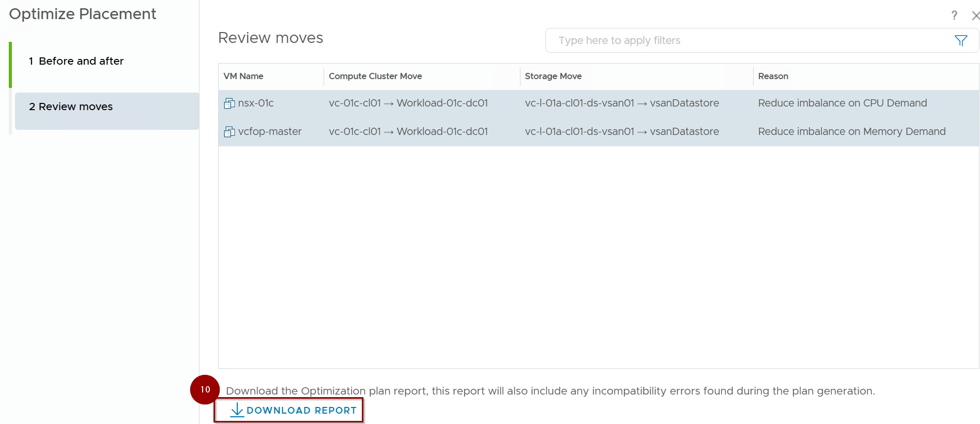The width and height of the screenshot is (980, 424).
Task: Click the filter funnel icon
Action: [960, 41]
